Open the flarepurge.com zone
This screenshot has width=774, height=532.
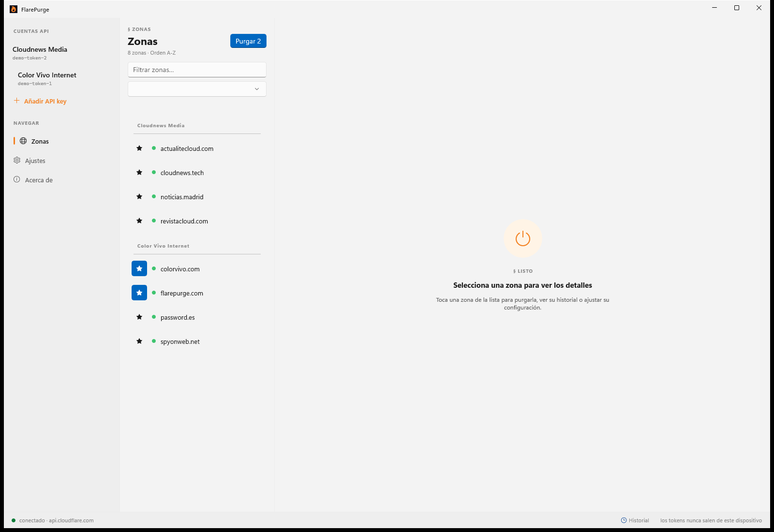[x=197, y=293]
